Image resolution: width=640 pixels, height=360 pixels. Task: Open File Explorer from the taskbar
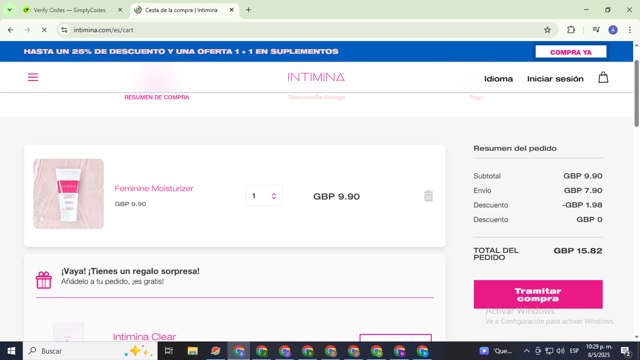pos(192,351)
